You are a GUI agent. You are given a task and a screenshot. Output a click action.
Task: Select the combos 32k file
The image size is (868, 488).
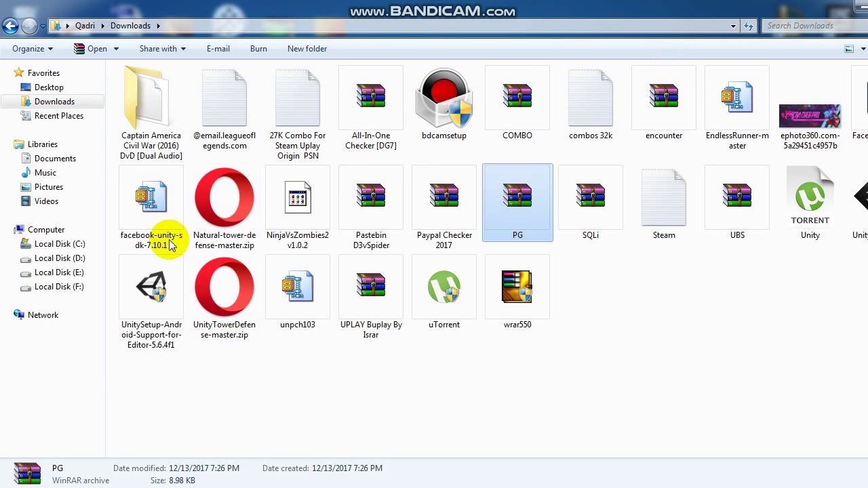[x=591, y=103]
